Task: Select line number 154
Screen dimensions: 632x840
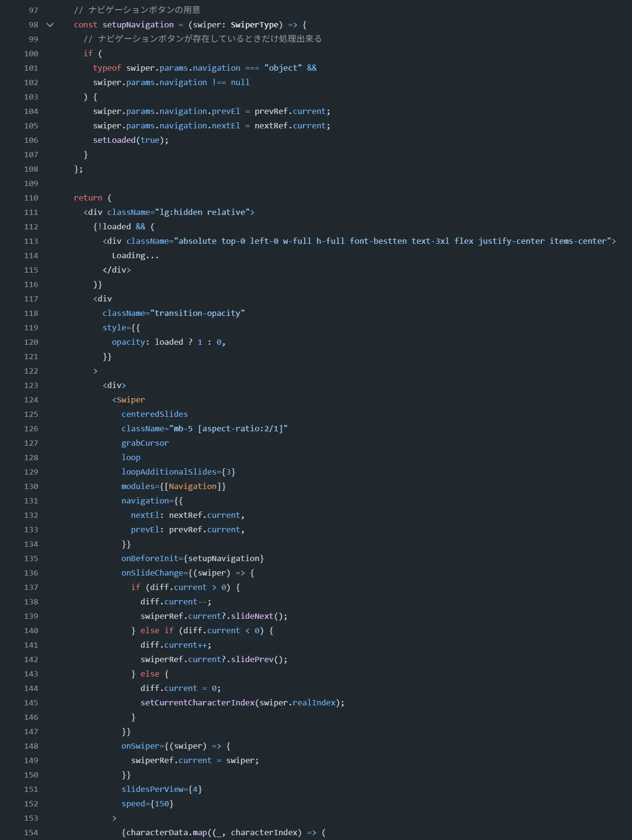Action: pyautogui.click(x=31, y=832)
